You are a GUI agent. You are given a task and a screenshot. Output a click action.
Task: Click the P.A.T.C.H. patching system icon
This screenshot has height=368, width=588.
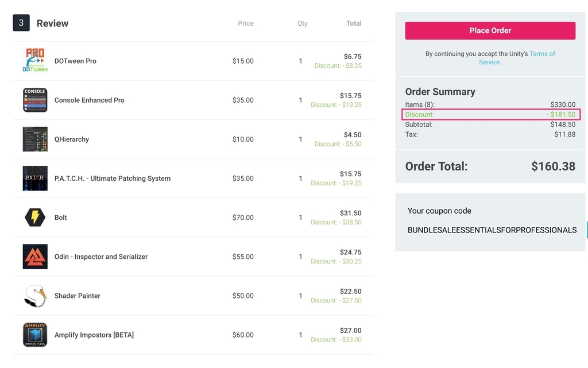click(x=35, y=178)
